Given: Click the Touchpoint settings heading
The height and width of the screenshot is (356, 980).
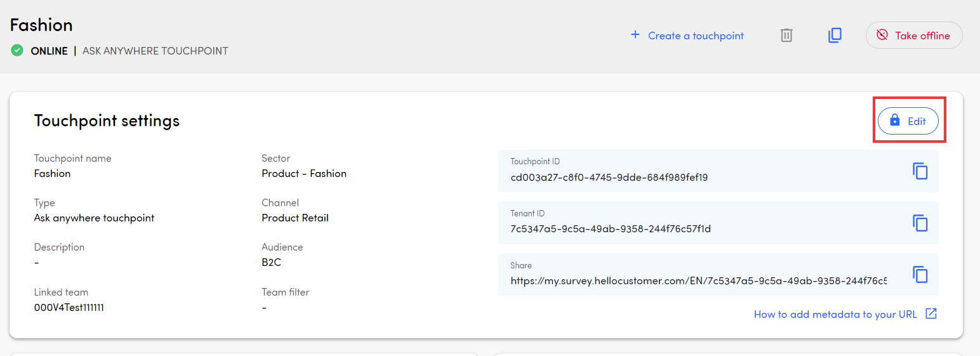Looking at the screenshot, I should 107,121.
